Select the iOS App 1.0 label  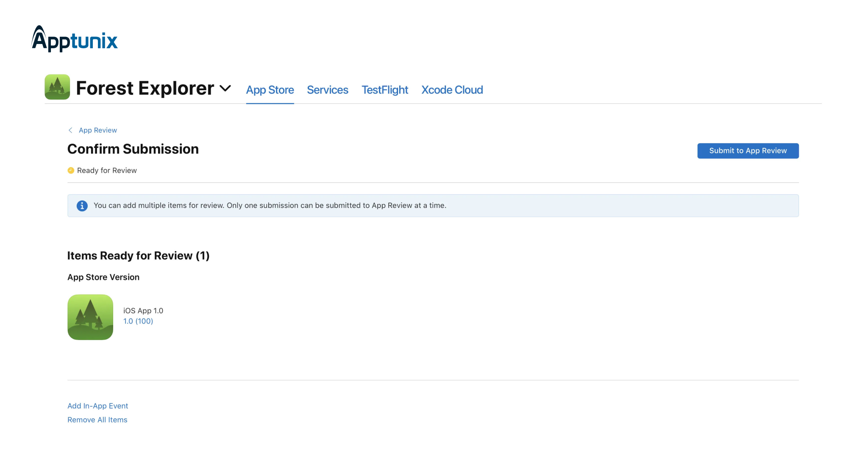143,310
